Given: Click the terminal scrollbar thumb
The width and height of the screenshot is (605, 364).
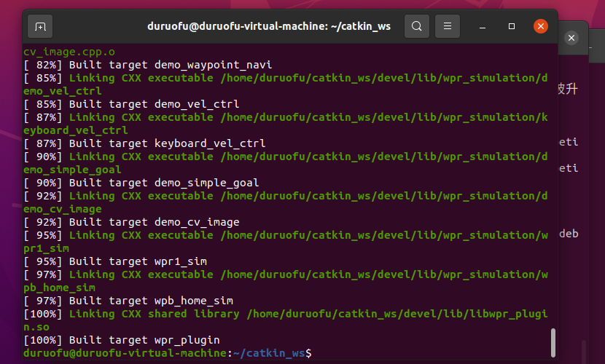Looking at the screenshot, I should [553, 342].
